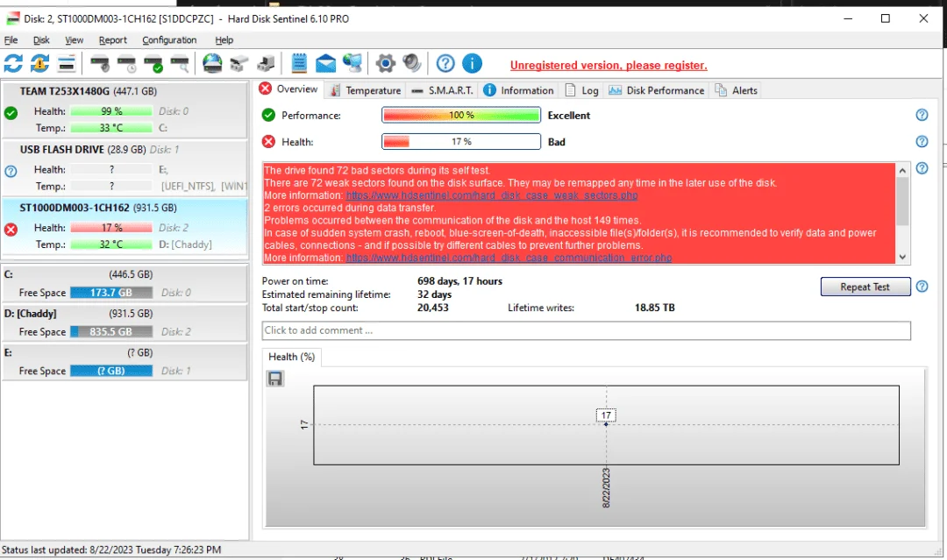Viewport: 947px width, 560px height.
Task: Click the 173.7 GB free space bar
Action: click(111, 293)
